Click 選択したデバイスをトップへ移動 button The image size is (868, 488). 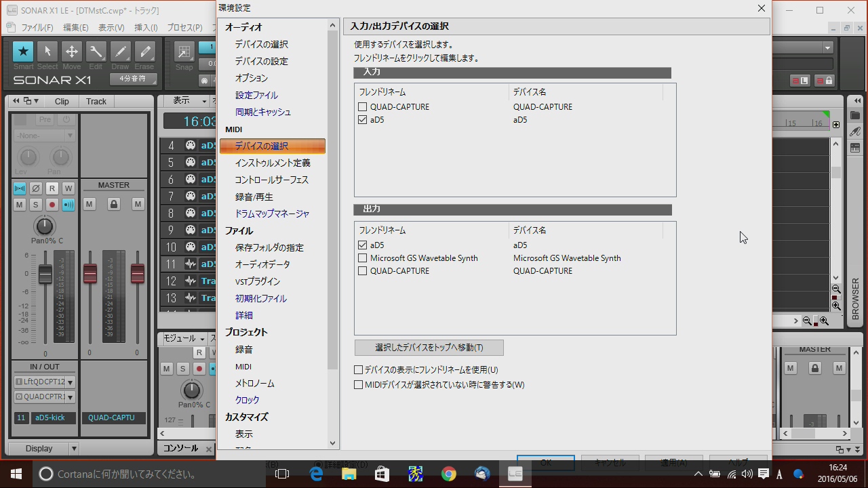pyautogui.click(x=429, y=348)
